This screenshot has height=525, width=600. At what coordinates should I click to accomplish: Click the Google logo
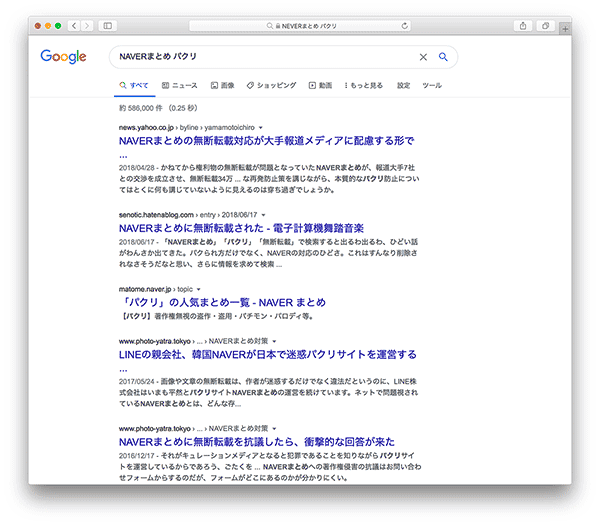pos(63,57)
